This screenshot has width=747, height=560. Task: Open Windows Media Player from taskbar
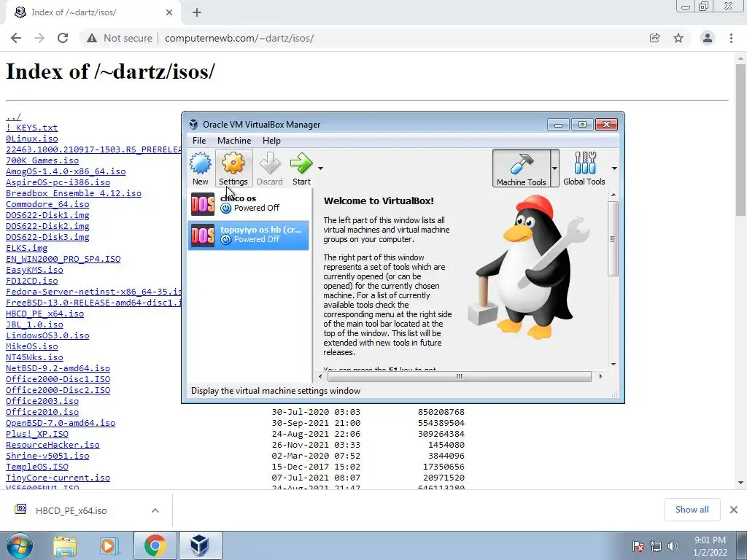pos(109,545)
